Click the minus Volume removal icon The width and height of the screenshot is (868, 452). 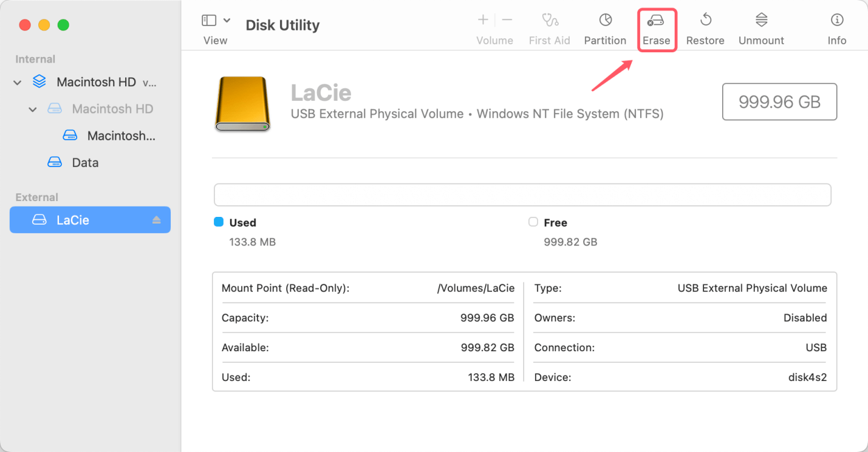pos(507,19)
